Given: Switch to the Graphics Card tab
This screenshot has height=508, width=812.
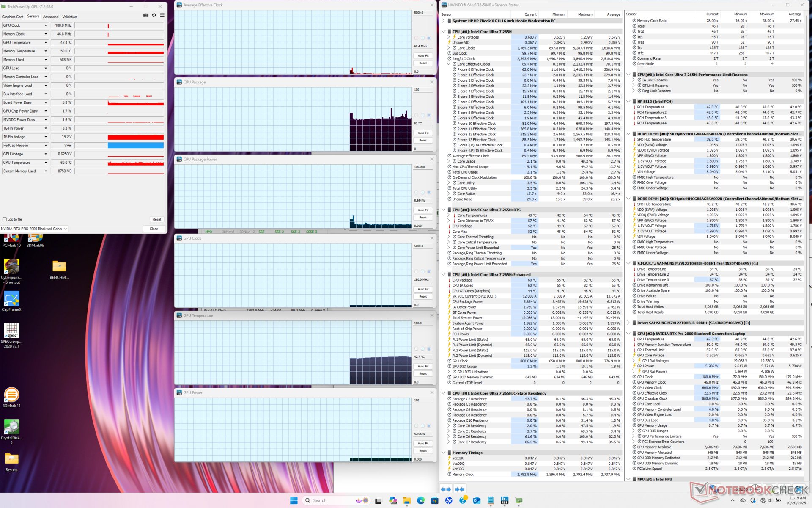Looking at the screenshot, I should (13, 17).
